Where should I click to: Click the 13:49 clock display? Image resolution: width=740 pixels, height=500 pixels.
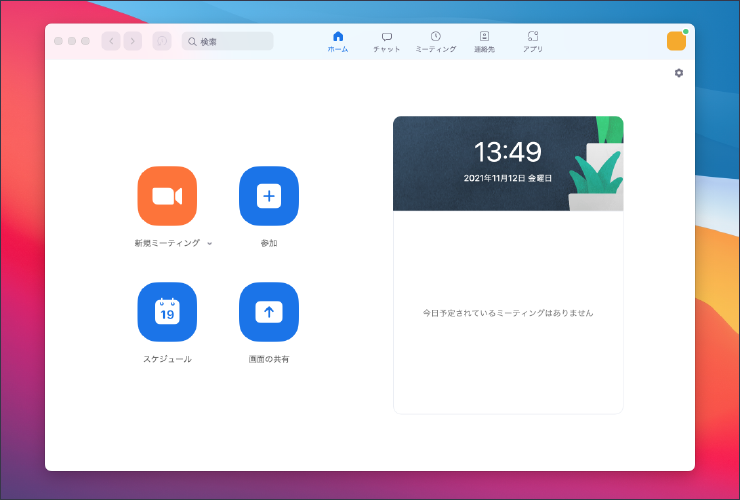508,152
